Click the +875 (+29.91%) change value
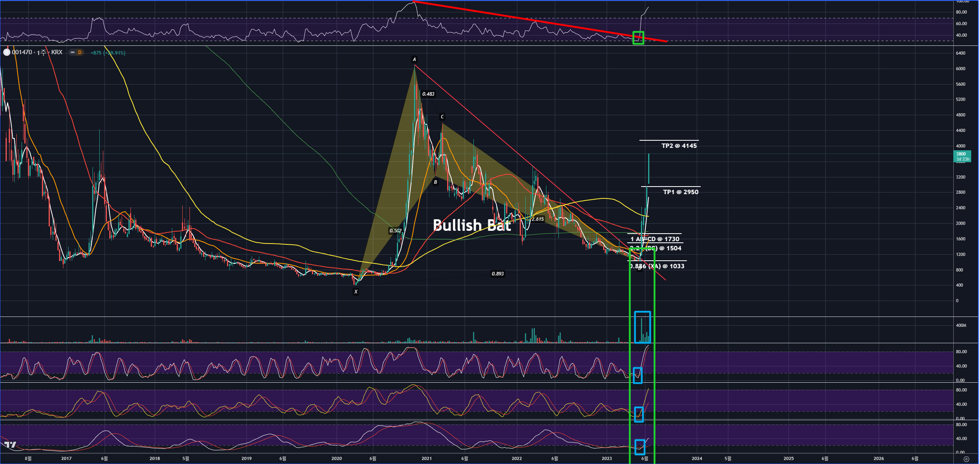The width and height of the screenshot is (980, 464). coord(108,53)
